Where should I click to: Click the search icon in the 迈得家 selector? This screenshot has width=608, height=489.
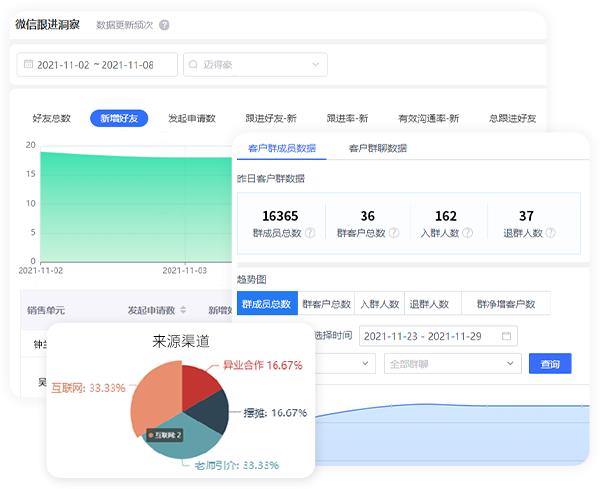[193, 64]
